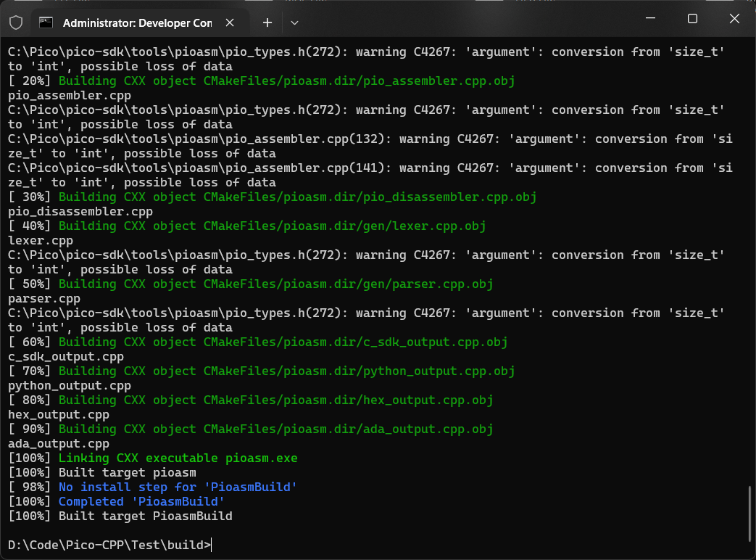Click the 'Linking CXX executable pioasm.exe' line
This screenshot has width=756, height=560.
pyautogui.click(x=153, y=458)
